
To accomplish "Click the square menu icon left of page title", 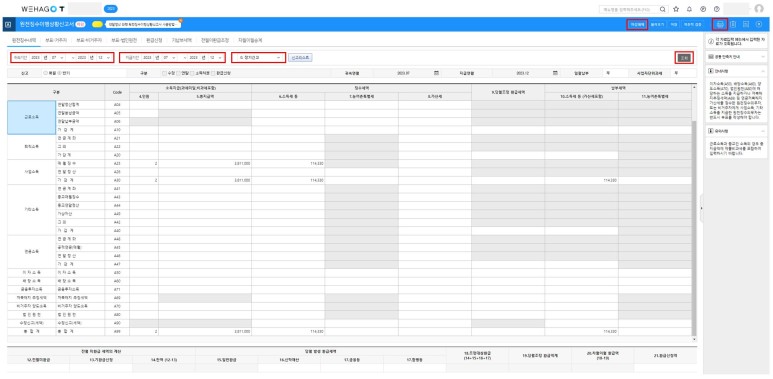I will pos(7,24).
